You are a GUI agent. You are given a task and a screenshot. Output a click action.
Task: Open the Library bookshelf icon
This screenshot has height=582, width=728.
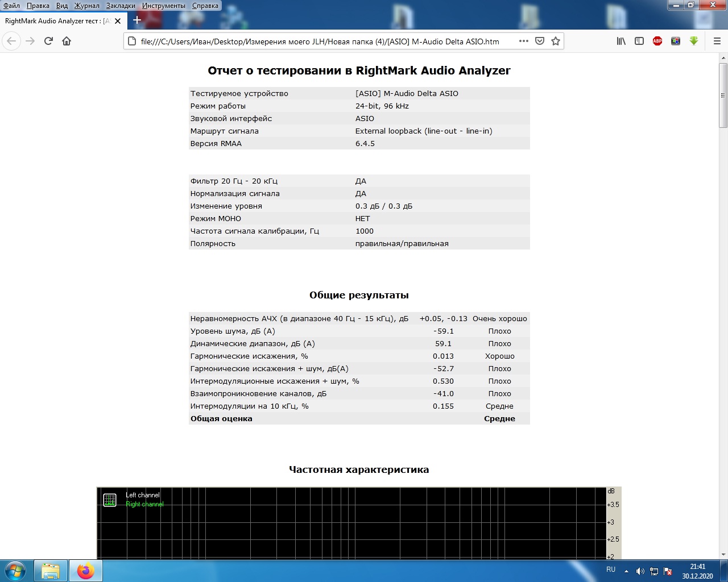[621, 41]
